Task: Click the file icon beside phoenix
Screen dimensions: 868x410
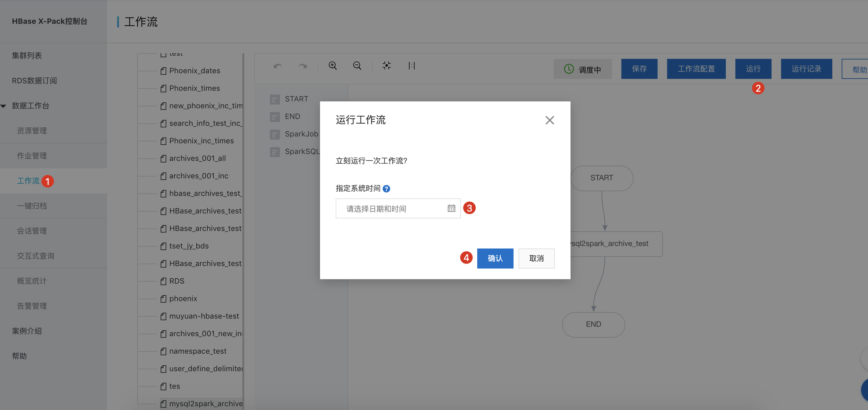Action: click(163, 299)
